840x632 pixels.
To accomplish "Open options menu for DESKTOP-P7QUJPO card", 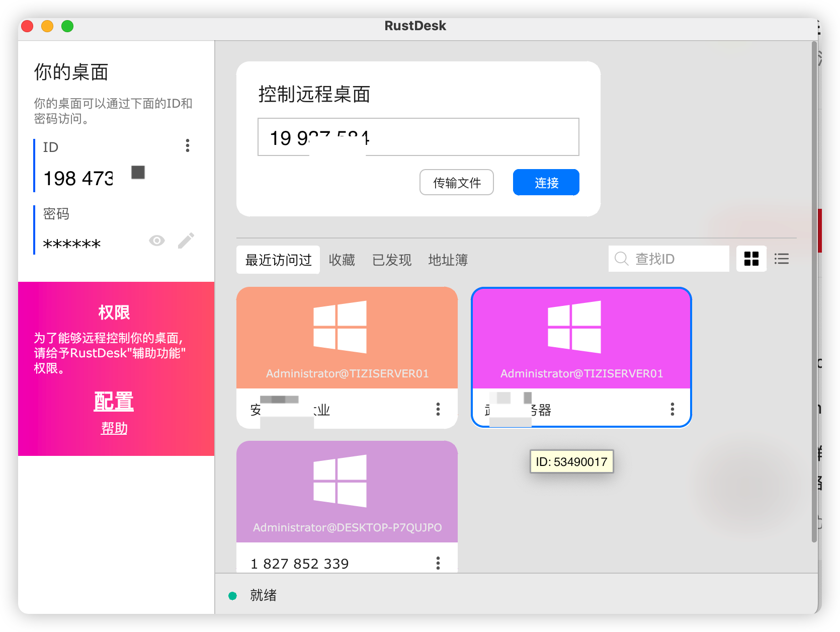I will pos(438,563).
